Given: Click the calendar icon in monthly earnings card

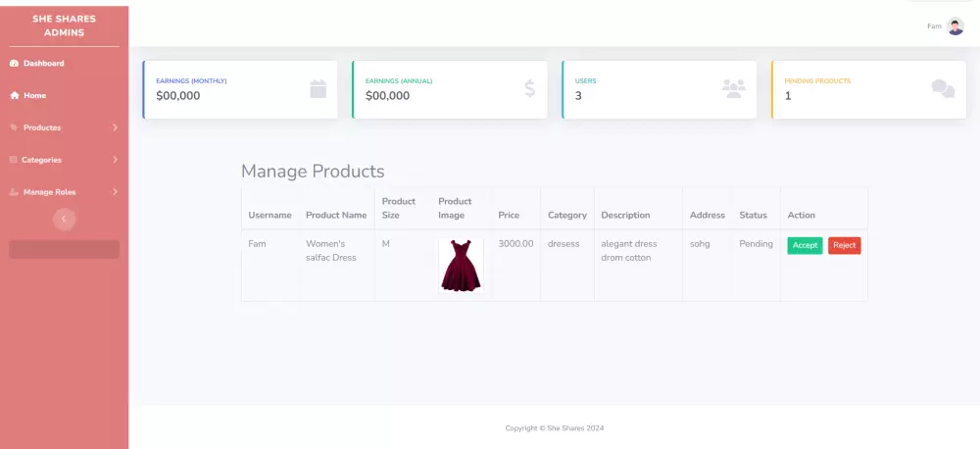Looking at the screenshot, I should [318, 88].
